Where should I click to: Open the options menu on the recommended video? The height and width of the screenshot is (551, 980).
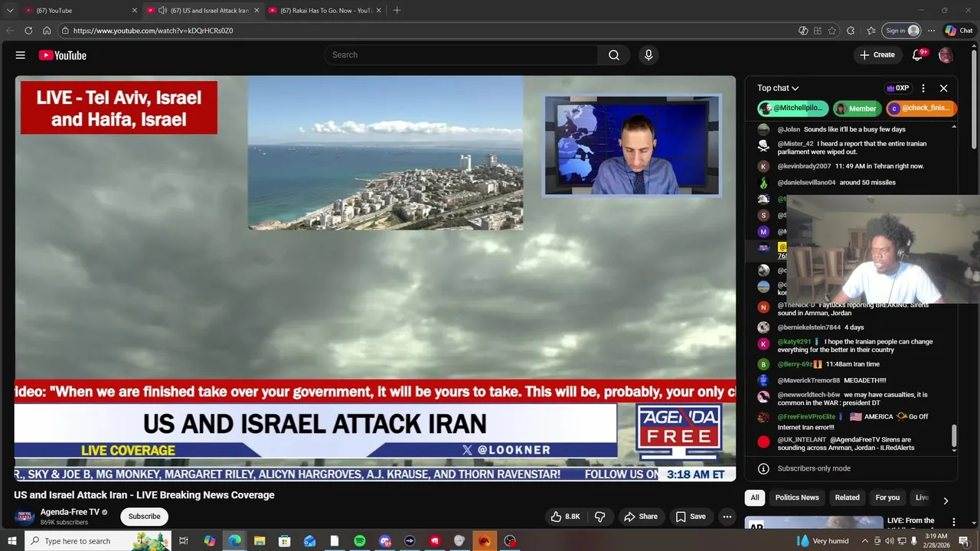pyautogui.click(x=954, y=522)
